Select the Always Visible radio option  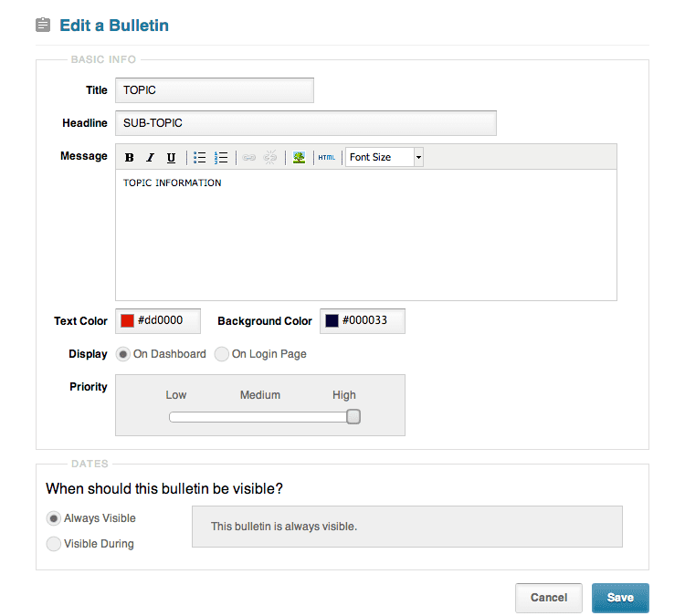pos(53,518)
